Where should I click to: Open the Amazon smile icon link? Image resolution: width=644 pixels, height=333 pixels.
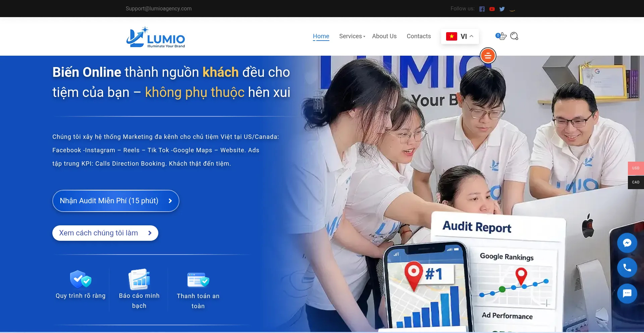(x=512, y=10)
